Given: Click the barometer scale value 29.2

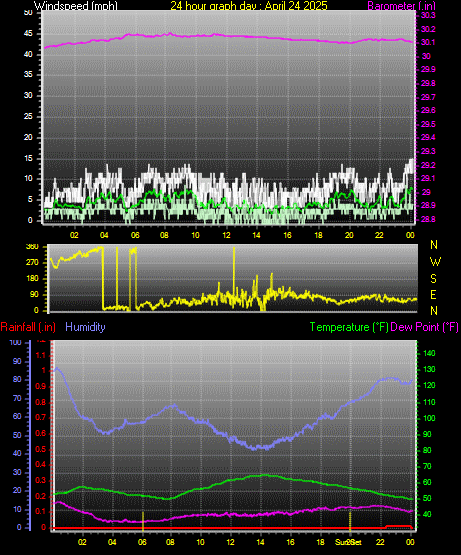Looking at the screenshot, I should coord(428,165).
